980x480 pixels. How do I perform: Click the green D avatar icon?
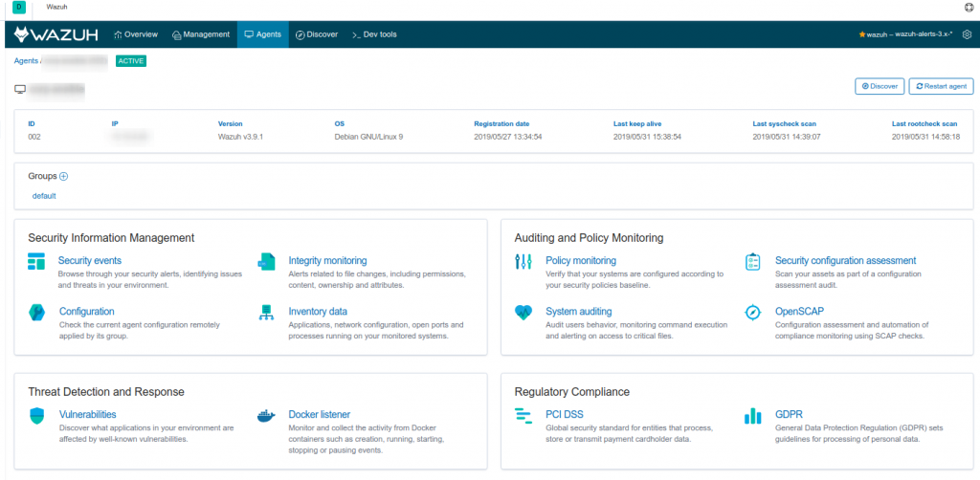pyautogui.click(x=19, y=8)
